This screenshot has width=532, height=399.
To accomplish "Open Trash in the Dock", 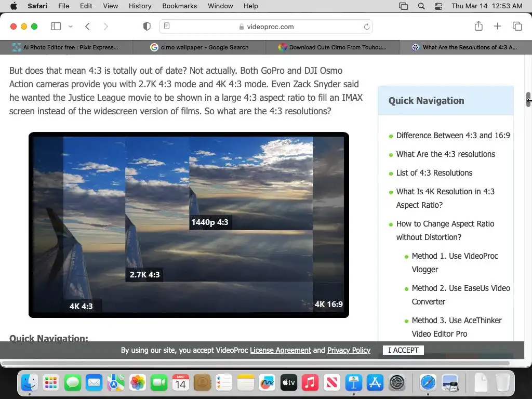I will coord(503,383).
